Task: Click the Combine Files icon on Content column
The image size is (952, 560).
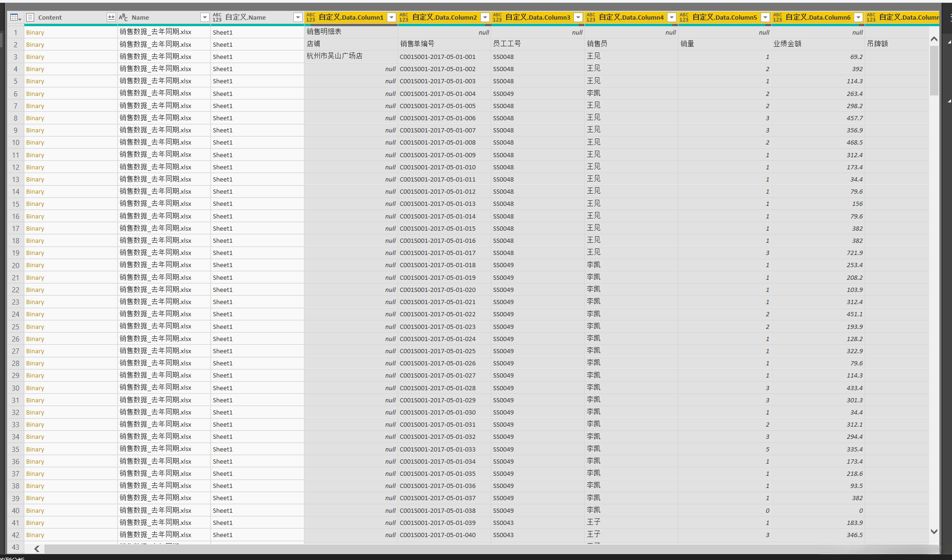Action: 111,17
